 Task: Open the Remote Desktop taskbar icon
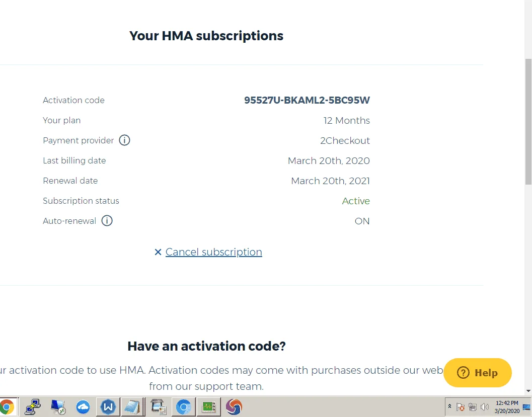[58, 406]
